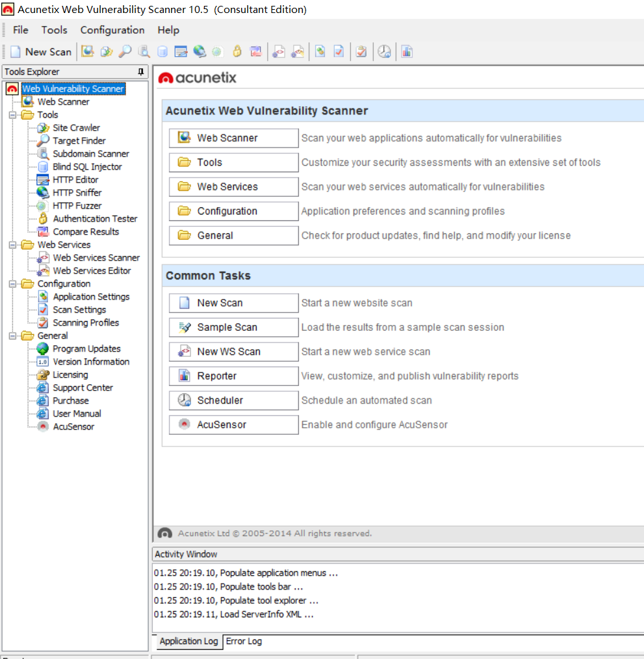Select Program Updates in the tree
The width and height of the screenshot is (644, 659).
86,349
